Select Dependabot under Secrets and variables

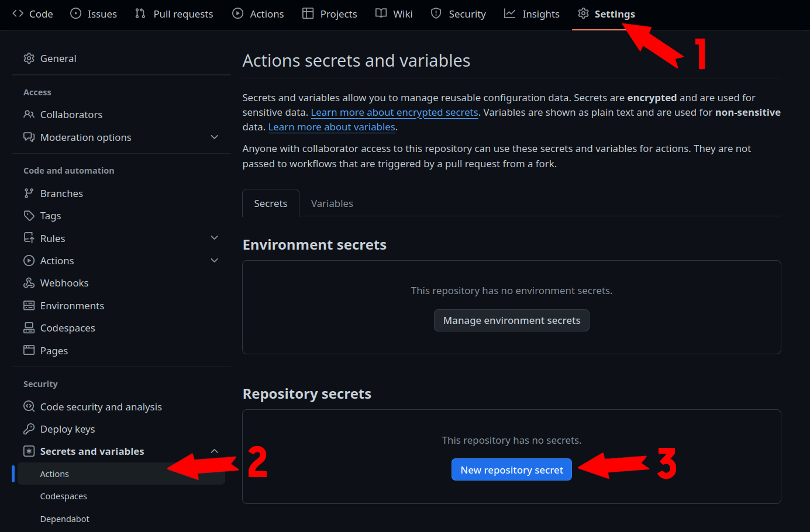(65, 519)
